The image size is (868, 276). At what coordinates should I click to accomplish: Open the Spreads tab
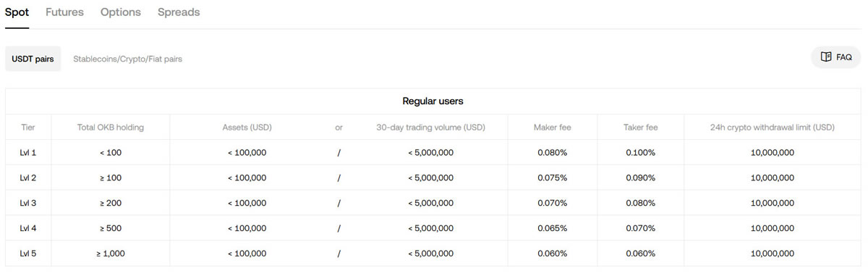point(179,12)
